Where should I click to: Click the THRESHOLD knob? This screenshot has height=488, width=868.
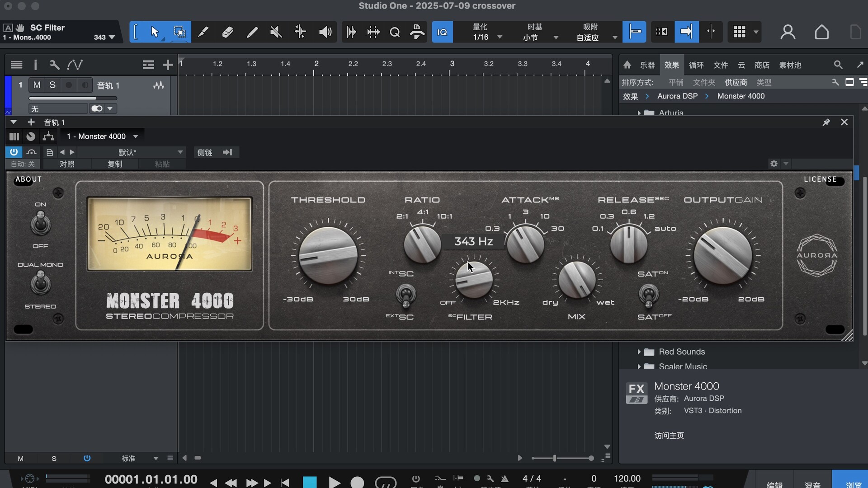(x=328, y=256)
